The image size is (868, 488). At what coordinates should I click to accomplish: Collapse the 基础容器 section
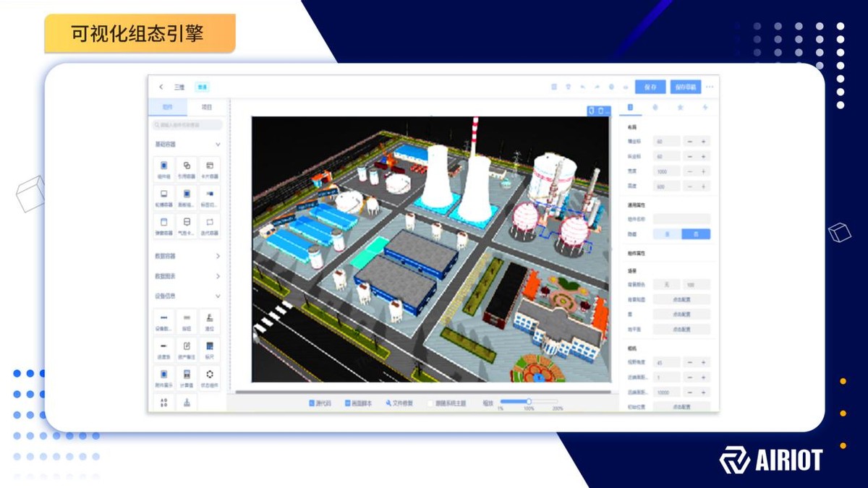tap(218, 145)
